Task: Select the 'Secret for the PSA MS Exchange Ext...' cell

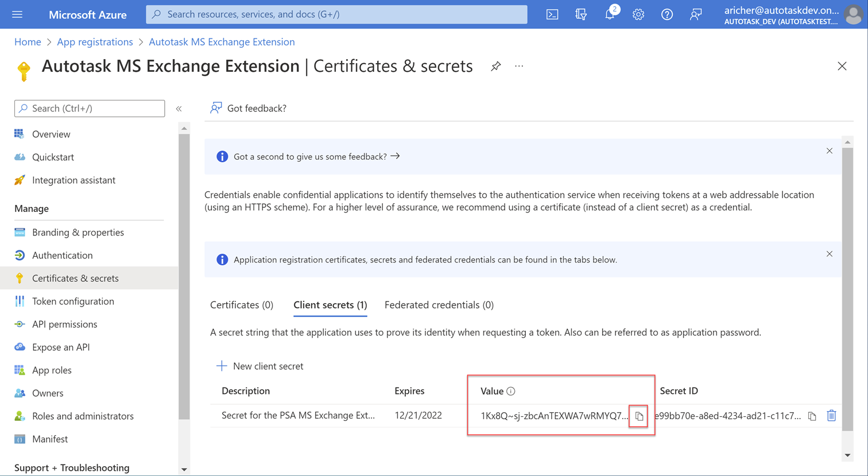Action: tap(298, 415)
